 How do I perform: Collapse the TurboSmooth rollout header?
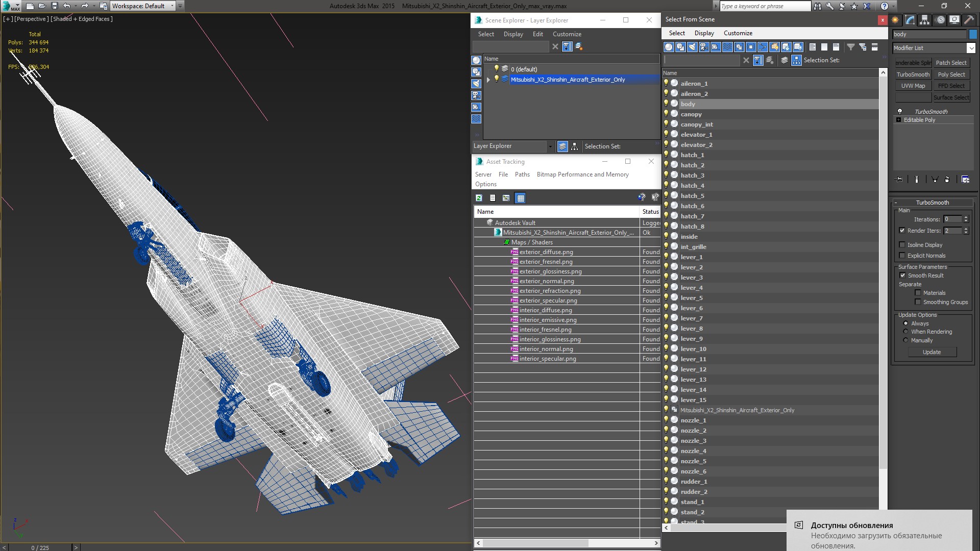tap(932, 203)
